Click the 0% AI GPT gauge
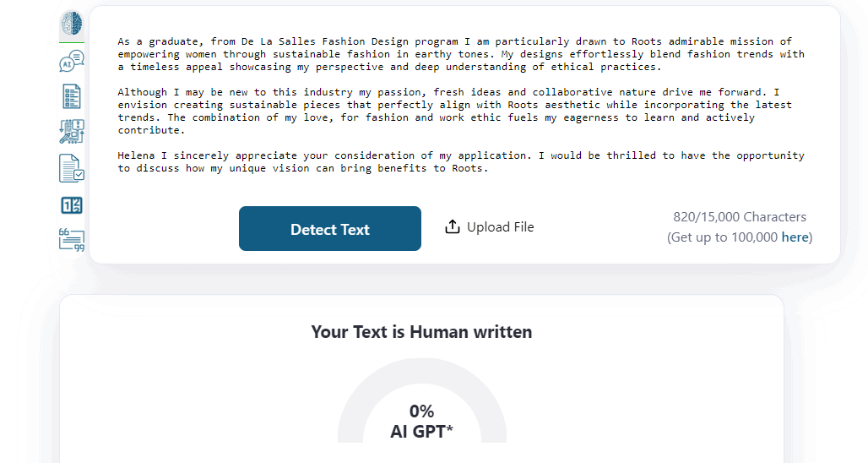Viewport: 868px width, 463px height. click(x=422, y=400)
